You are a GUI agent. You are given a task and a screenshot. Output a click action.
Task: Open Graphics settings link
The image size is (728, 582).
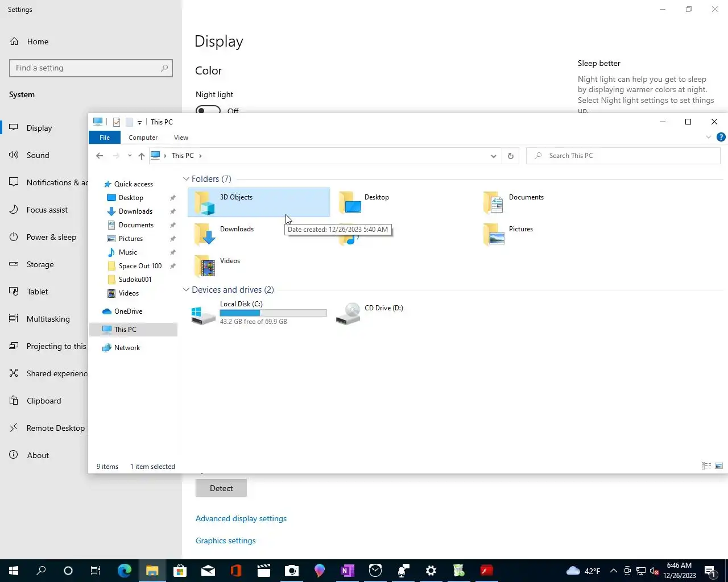pyautogui.click(x=226, y=541)
